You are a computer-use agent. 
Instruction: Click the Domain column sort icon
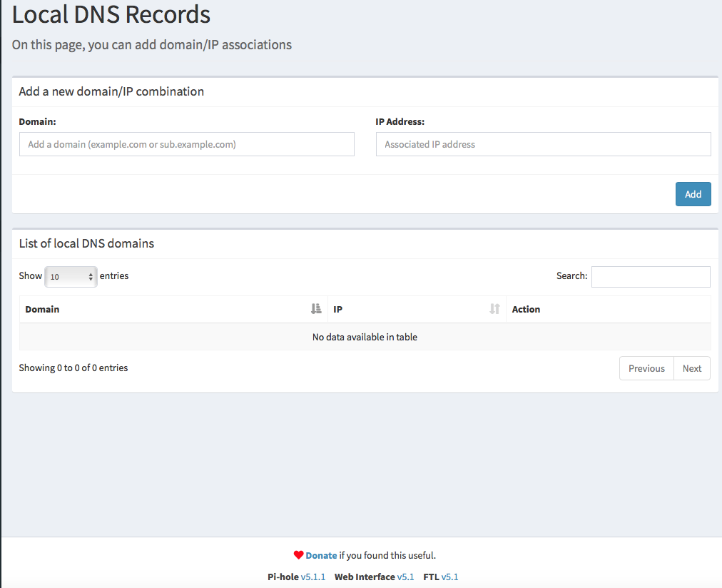pos(316,309)
